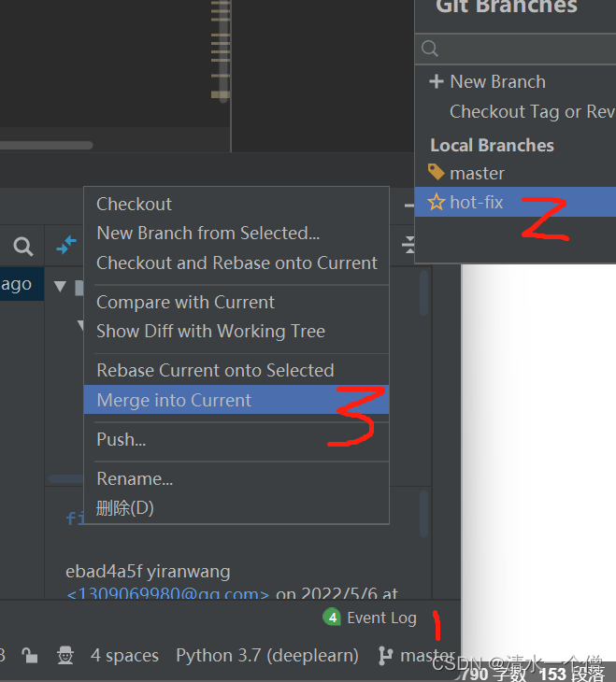The image size is (616, 682).
Task: Click the search magnifier icon in log toolbar
Action: click(23, 247)
